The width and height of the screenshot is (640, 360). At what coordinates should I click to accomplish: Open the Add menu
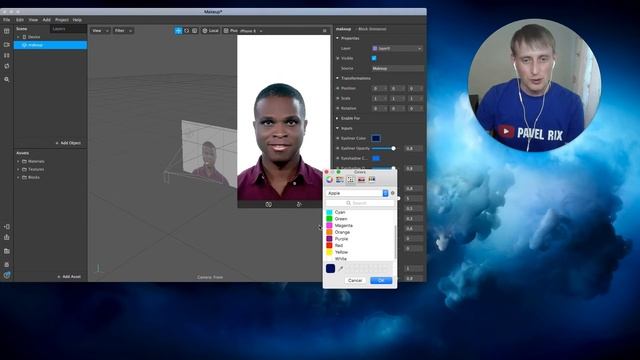[x=47, y=20]
